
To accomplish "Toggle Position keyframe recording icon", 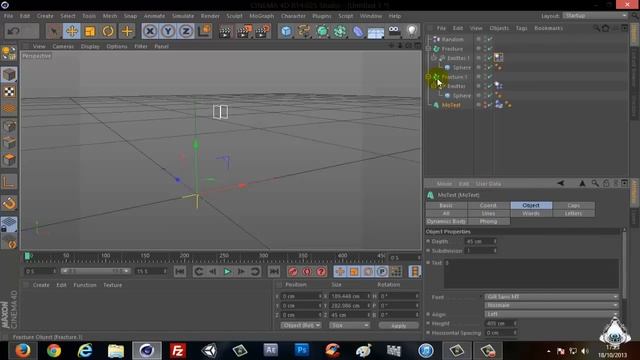I will 340,271.
